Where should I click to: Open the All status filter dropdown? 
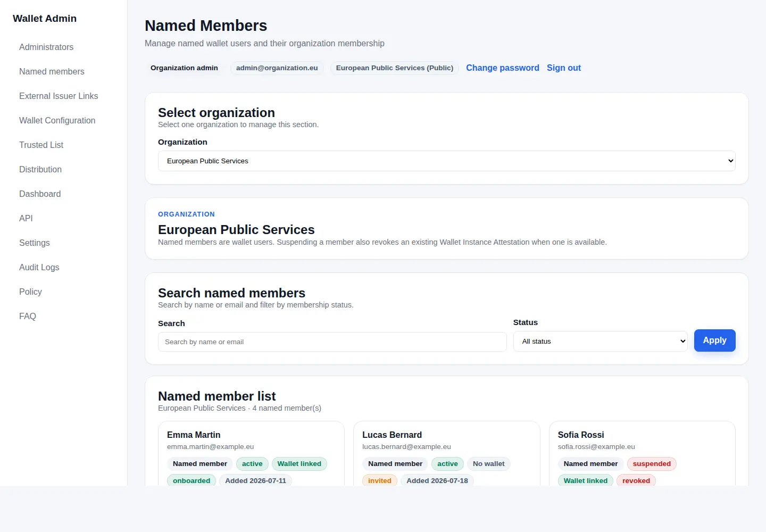coord(601,341)
